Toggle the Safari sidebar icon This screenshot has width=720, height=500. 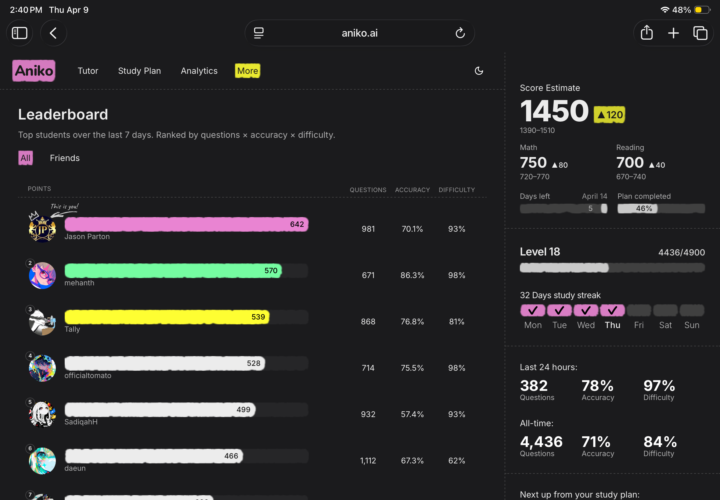[19, 33]
